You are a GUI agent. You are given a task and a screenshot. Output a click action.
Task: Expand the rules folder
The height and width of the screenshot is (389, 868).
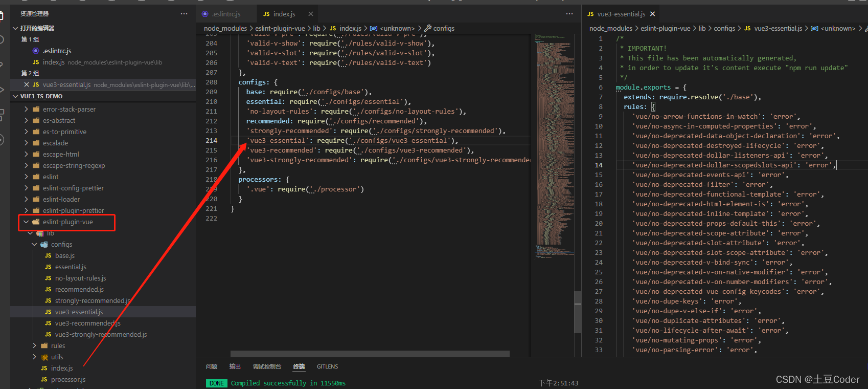[34, 345]
